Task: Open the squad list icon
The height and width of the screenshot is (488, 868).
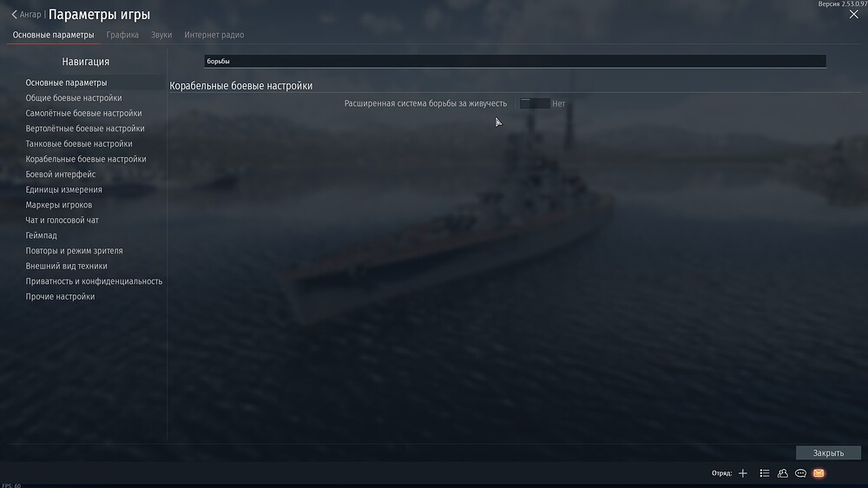Action: (765, 473)
